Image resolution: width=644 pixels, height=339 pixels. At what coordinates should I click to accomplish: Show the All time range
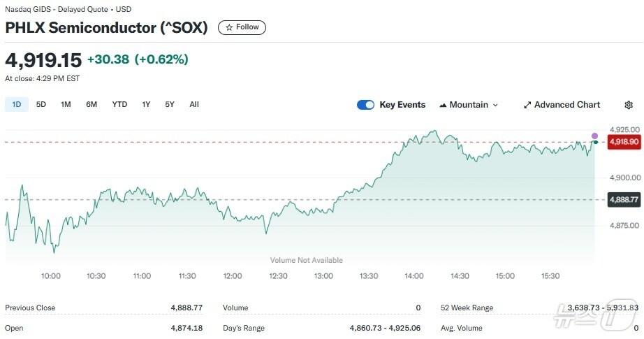[194, 104]
